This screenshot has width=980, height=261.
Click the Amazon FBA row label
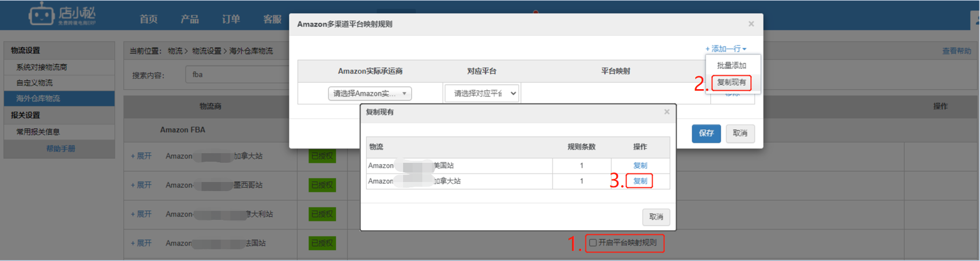pyautogui.click(x=182, y=130)
